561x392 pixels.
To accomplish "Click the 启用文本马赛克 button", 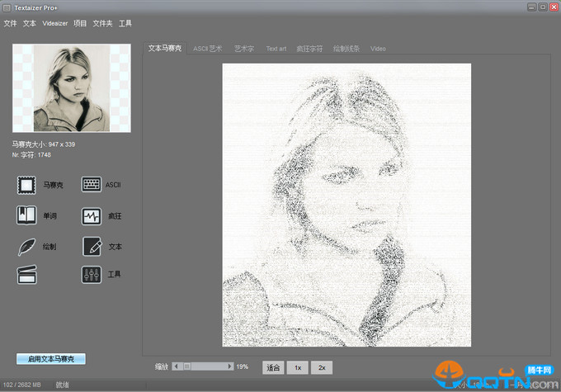I will click(51, 359).
